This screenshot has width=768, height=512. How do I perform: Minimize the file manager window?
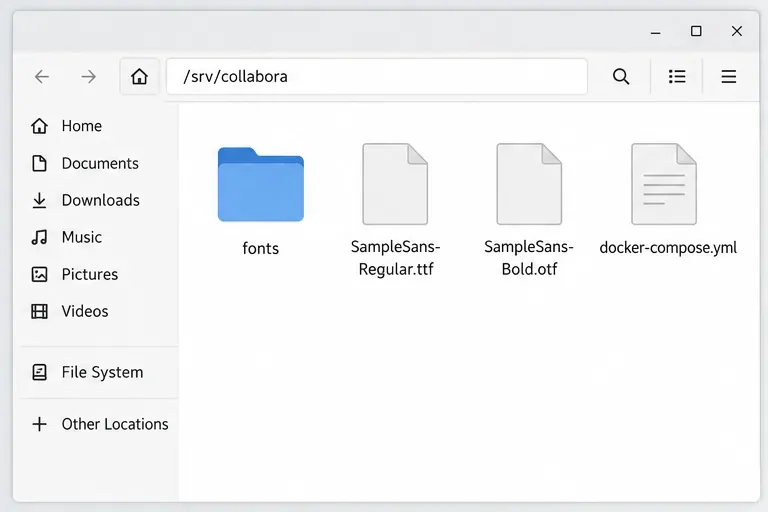[x=655, y=32]
